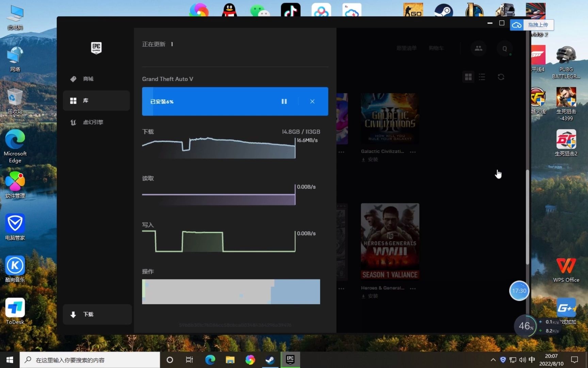Click the Epic launcher vertical scrollbar
The height and width of the screenshot is (368, 588).
pos(528,217)
